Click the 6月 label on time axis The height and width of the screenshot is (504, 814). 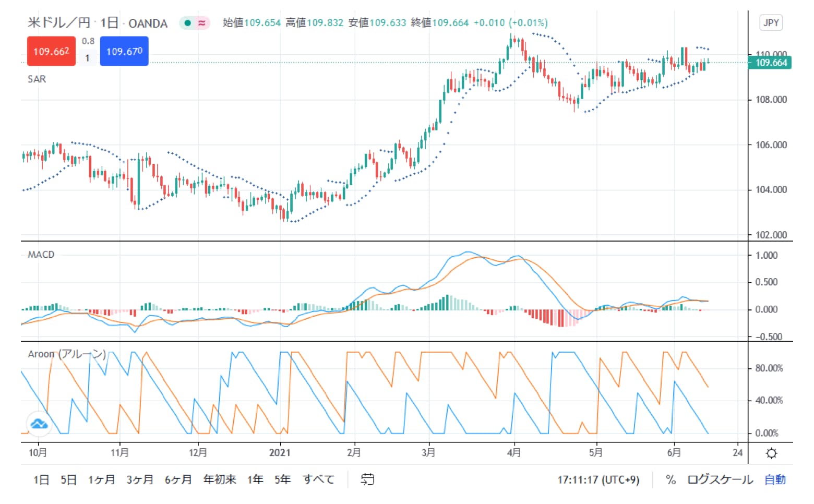674,453
